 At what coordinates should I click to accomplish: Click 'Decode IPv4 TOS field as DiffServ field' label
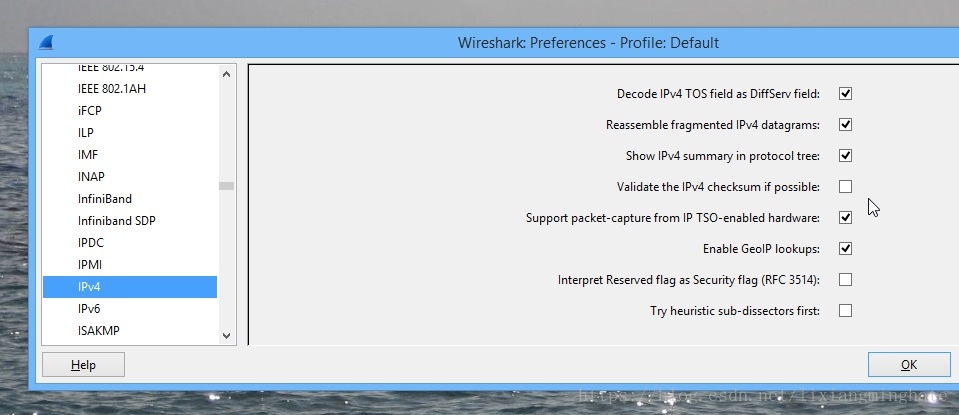pos(718,94)
